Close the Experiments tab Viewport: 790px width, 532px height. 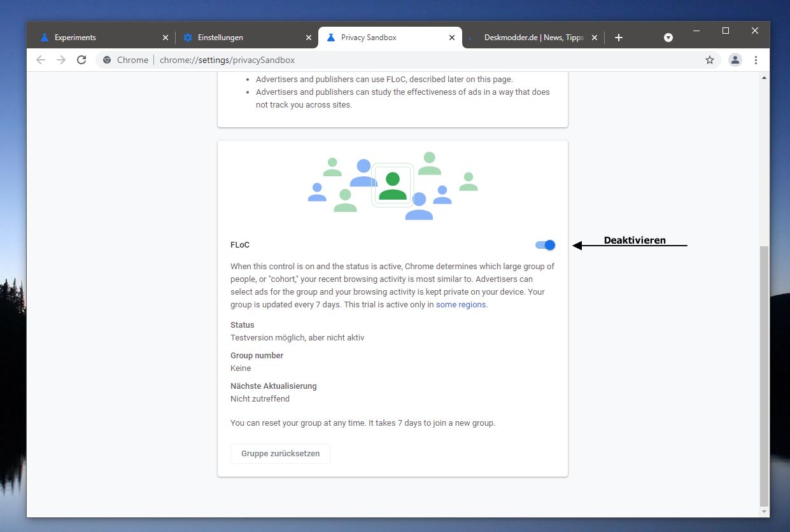click(166, 38)
